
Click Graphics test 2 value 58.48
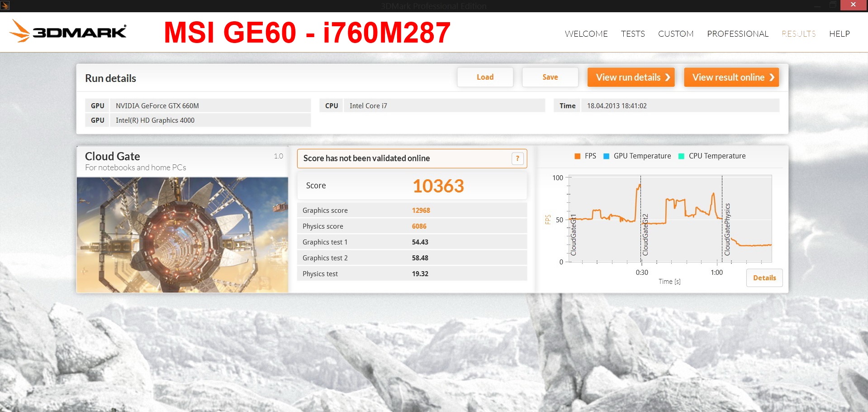pyautogui.click(x=420, y=258)
